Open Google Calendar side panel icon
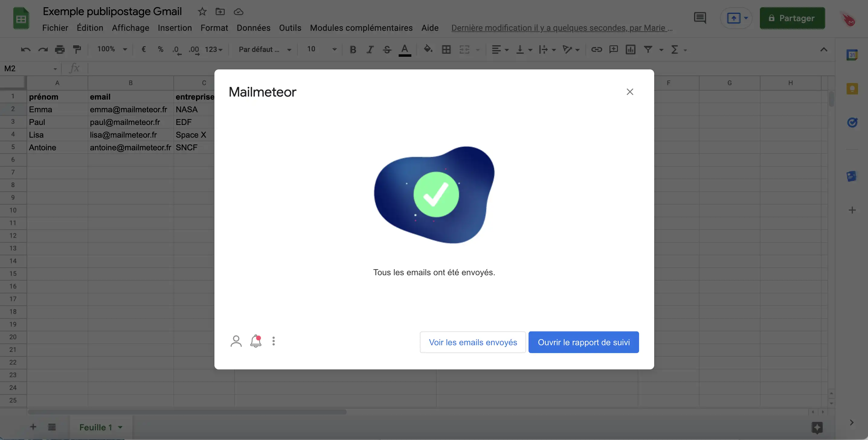868x440 pixels. coord(852,55)
